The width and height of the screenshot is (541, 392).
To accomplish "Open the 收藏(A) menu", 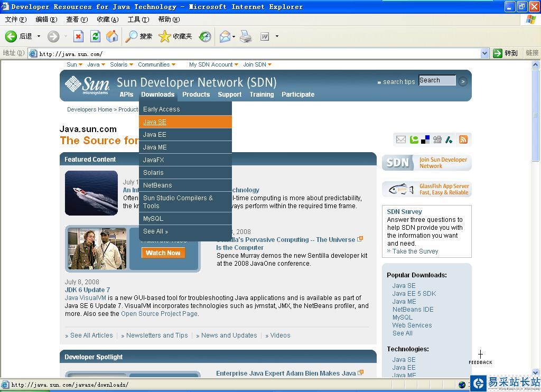I will click(108, 20).
